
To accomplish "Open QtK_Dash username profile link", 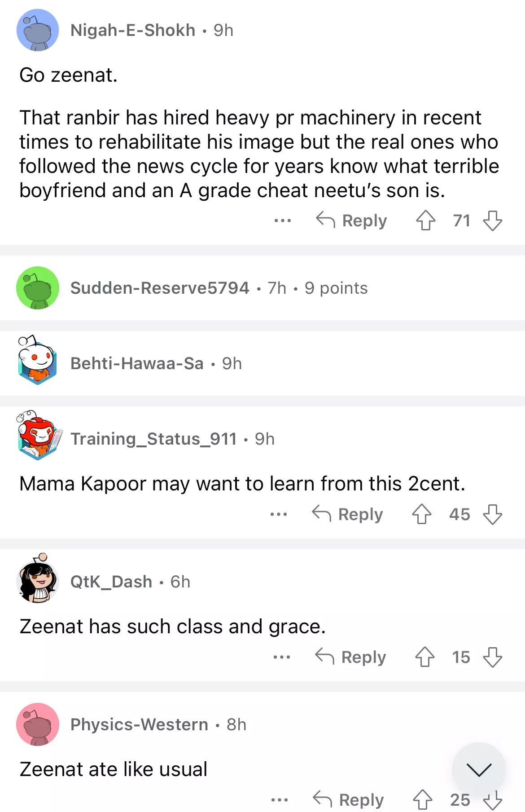I will (111, 582).
